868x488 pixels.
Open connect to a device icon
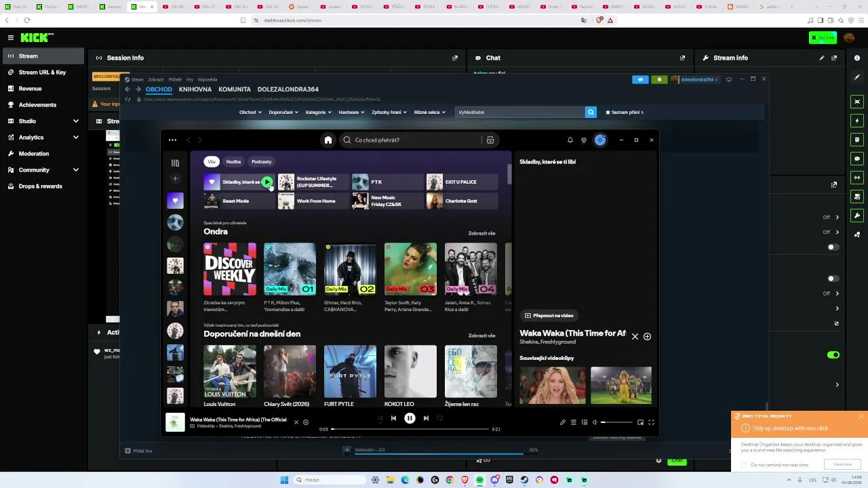point(585,422)
